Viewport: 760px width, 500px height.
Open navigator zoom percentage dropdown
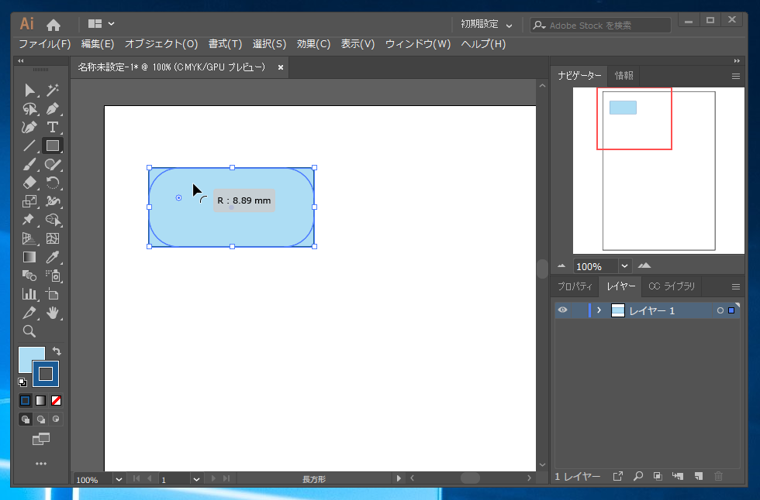click(624, 266)
